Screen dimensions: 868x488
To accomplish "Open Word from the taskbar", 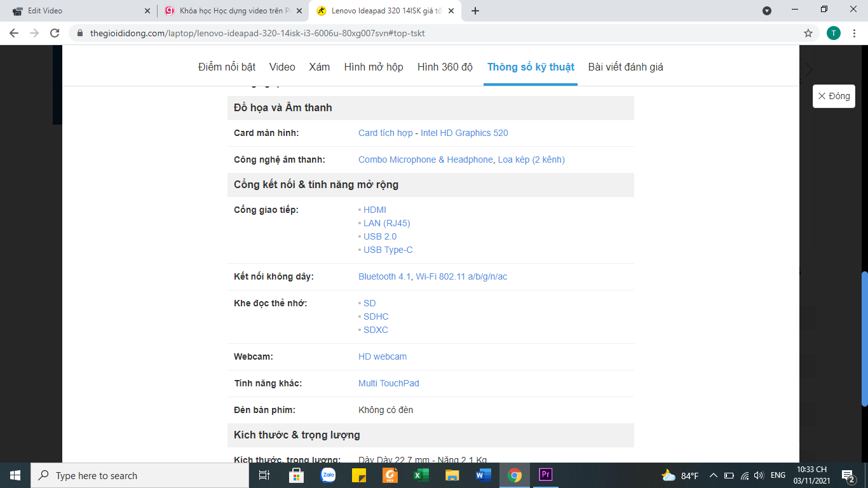I will click(x=483, y=475).
